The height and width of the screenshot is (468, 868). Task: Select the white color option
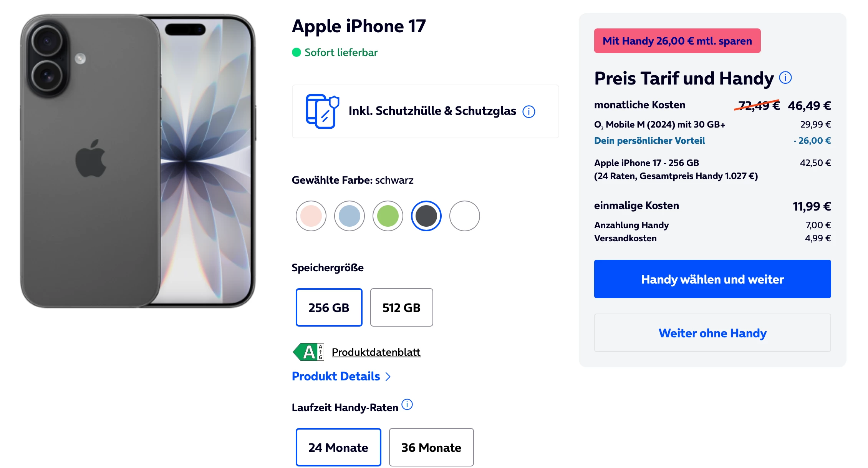pyautogui.click(x=465, y=216)
